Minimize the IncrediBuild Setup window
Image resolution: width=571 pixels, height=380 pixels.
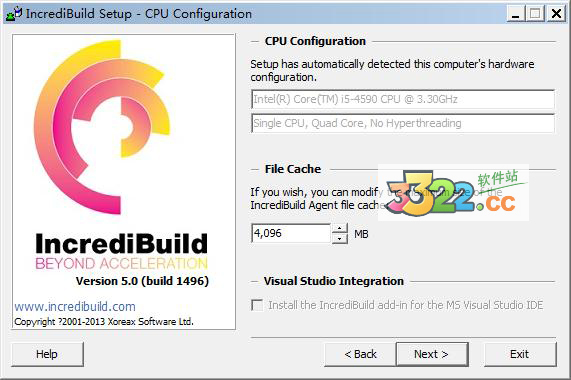click(516, 14)
